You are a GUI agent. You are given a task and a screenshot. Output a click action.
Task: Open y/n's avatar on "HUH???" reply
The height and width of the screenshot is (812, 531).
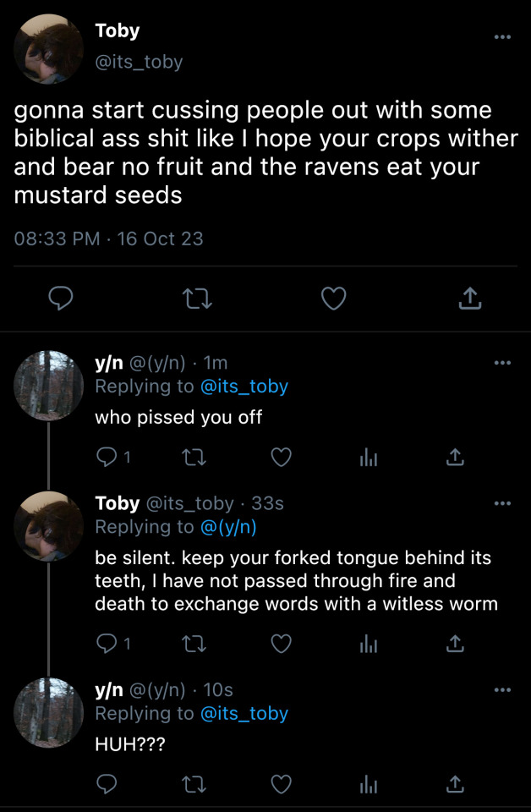pos(48,712)
